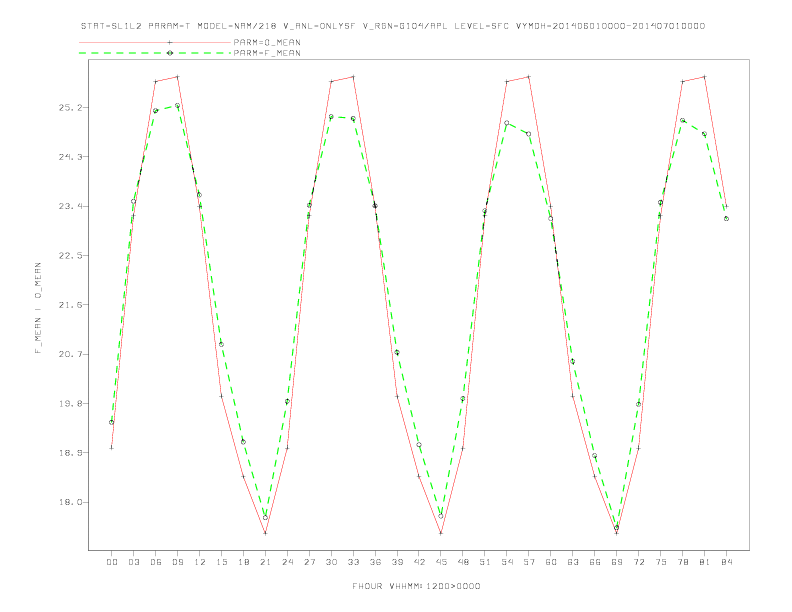Click forecast hour 33 on the x-axis
792x612 pixels.
(x=353, y=562)
